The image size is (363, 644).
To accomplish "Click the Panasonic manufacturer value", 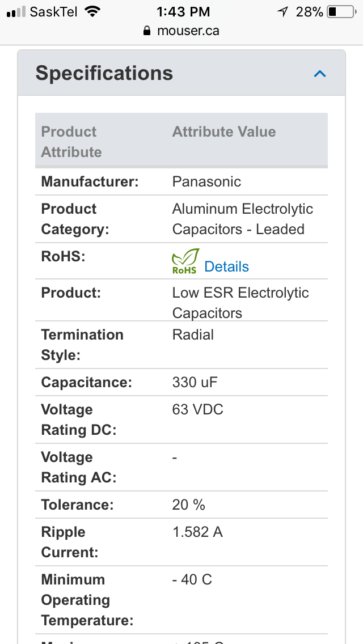I will [206, 181].
